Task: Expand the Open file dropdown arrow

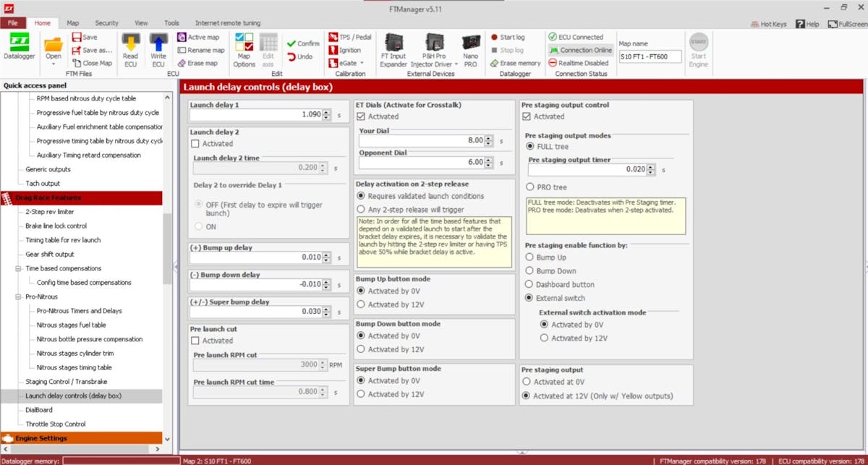Action: 53,64
